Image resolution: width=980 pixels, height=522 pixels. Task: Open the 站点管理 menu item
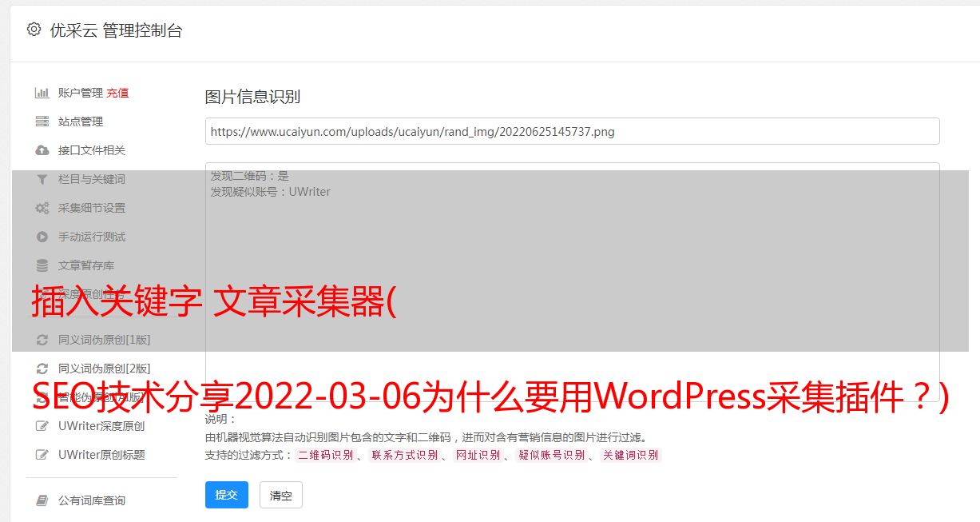click(81, 122)
